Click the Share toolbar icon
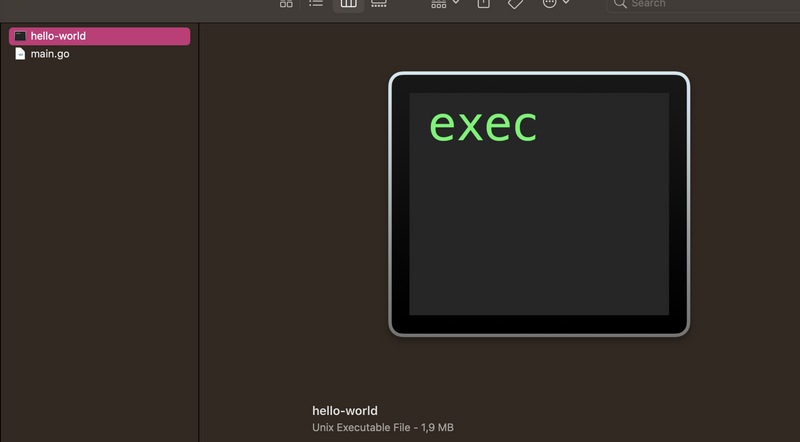 [483, 4]
